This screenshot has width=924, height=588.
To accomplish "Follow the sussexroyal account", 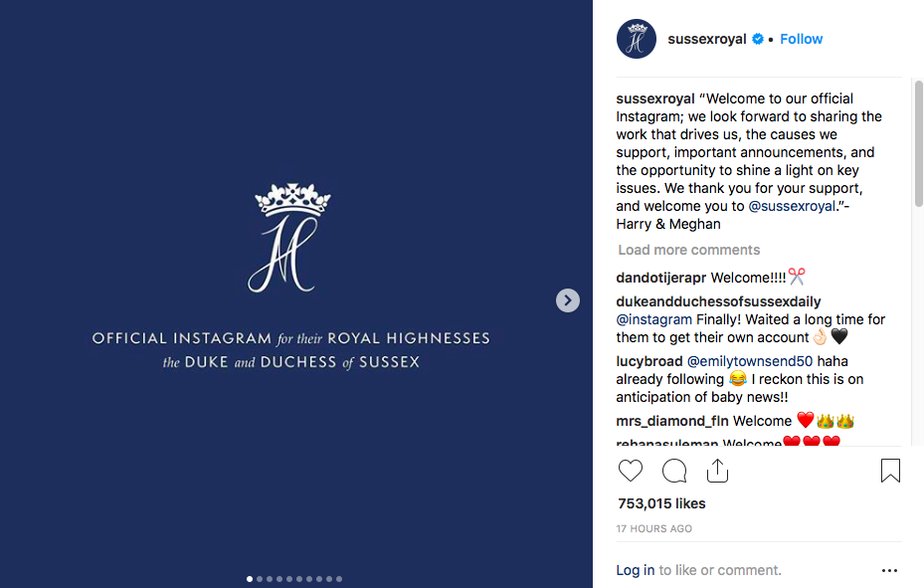I will click(801, 39).
